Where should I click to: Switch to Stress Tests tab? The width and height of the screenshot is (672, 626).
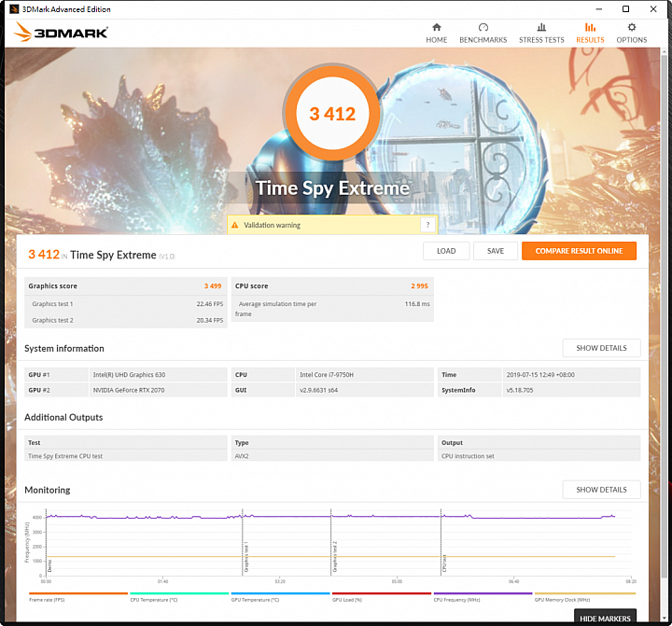541,34
